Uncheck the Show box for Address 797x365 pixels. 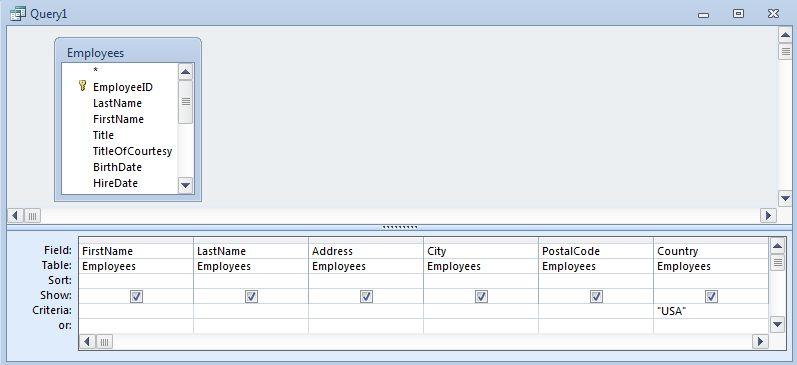click(366, 296)
